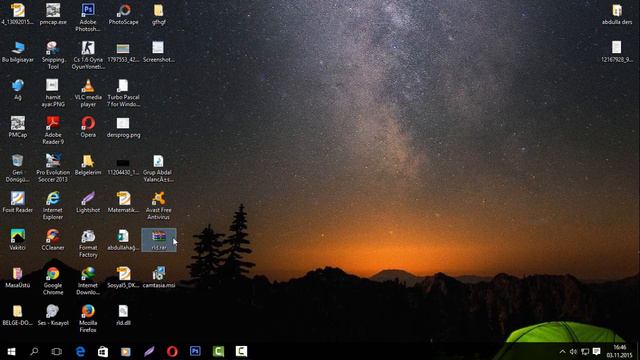Select the gfhgf folder icon
Image resolution: width=640 pixels, height=360 pixels.
point(158,14)
